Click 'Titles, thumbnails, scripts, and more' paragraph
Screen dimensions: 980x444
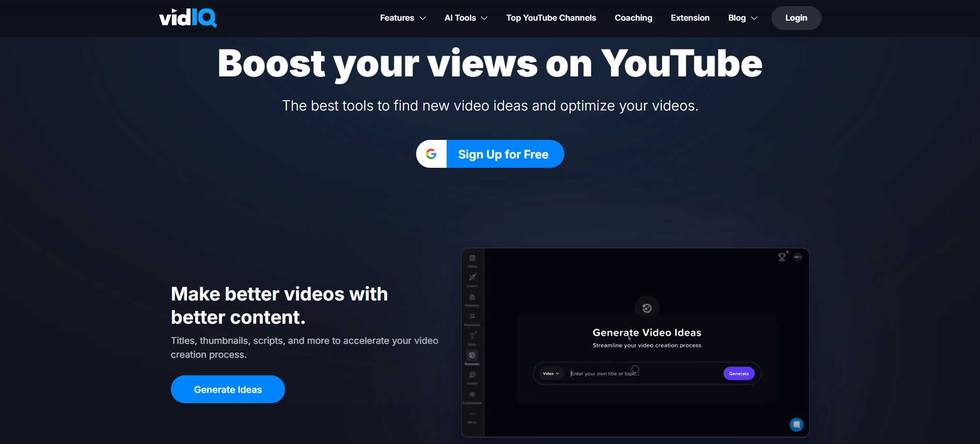(305, 347)
